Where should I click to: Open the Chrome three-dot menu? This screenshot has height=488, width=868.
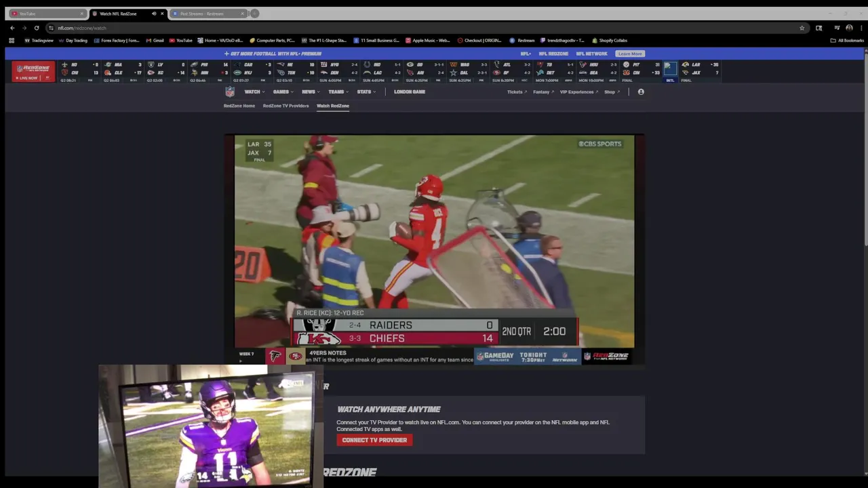coord(861,28)
